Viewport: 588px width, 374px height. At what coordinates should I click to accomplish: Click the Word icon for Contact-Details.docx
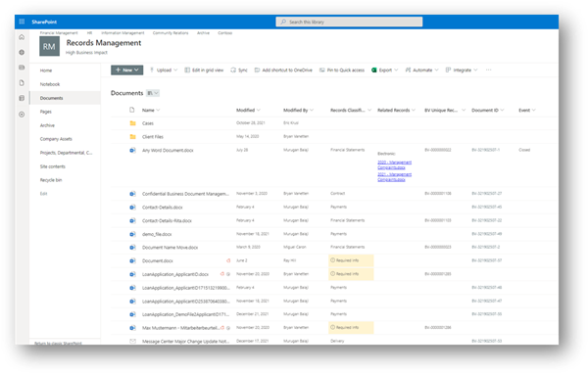coord(132,208)
